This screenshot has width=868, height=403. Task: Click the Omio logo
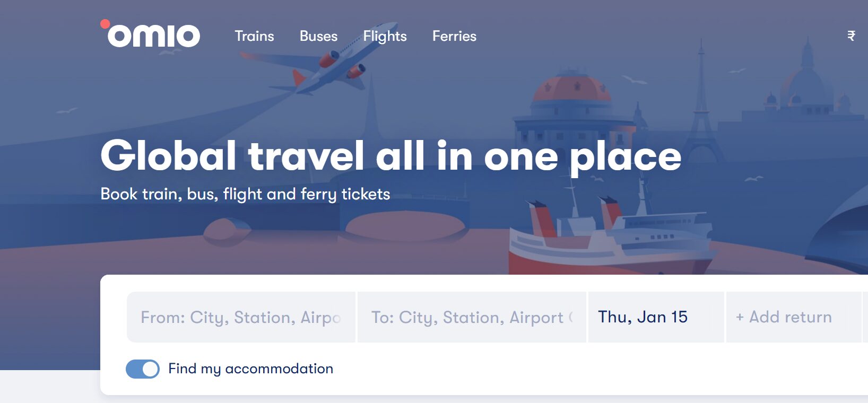click(x=151, y=34)
